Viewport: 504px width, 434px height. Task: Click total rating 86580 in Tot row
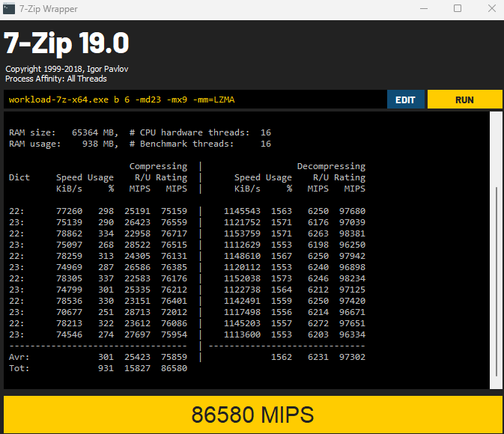(x=174, y=368)
